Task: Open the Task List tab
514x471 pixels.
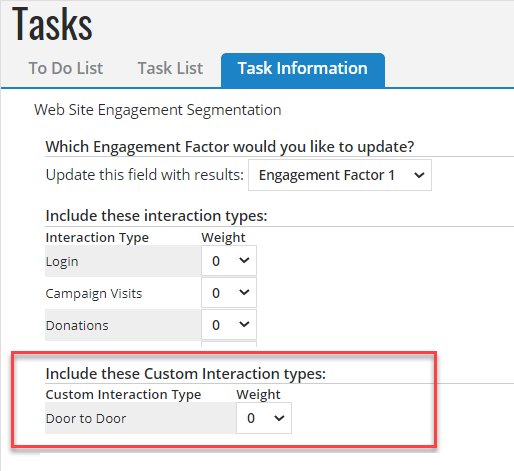Action: [x=170, y=68]
